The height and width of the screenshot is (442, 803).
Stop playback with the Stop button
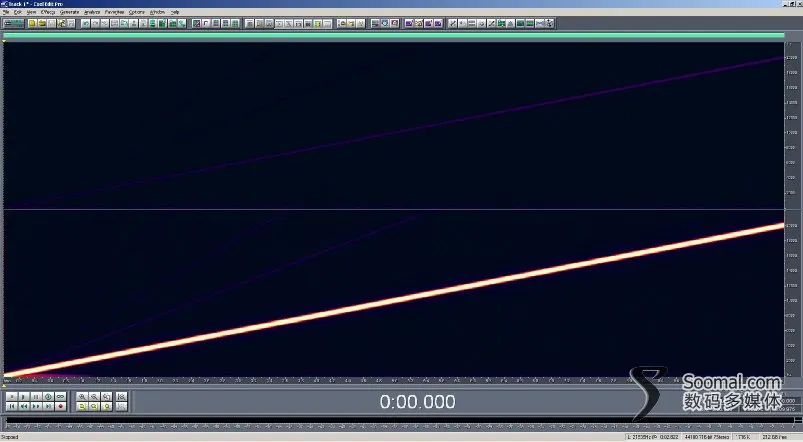[11, 396]
